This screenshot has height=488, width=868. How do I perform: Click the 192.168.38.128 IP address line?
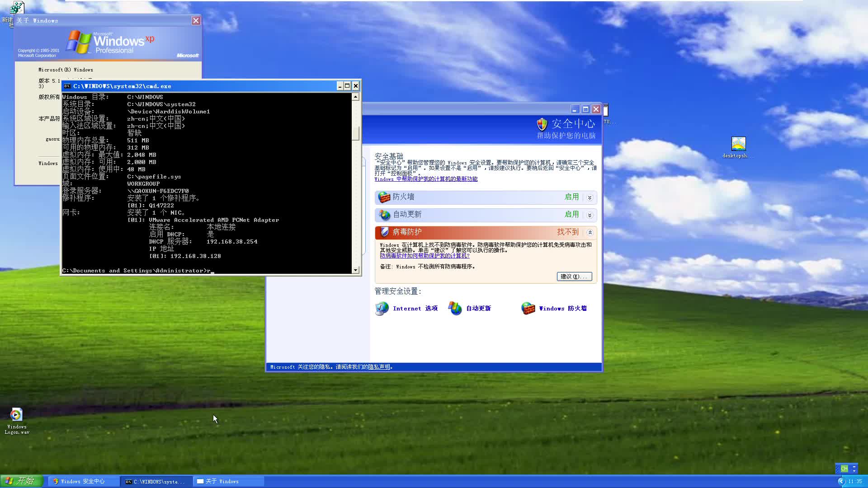[185, 256]
